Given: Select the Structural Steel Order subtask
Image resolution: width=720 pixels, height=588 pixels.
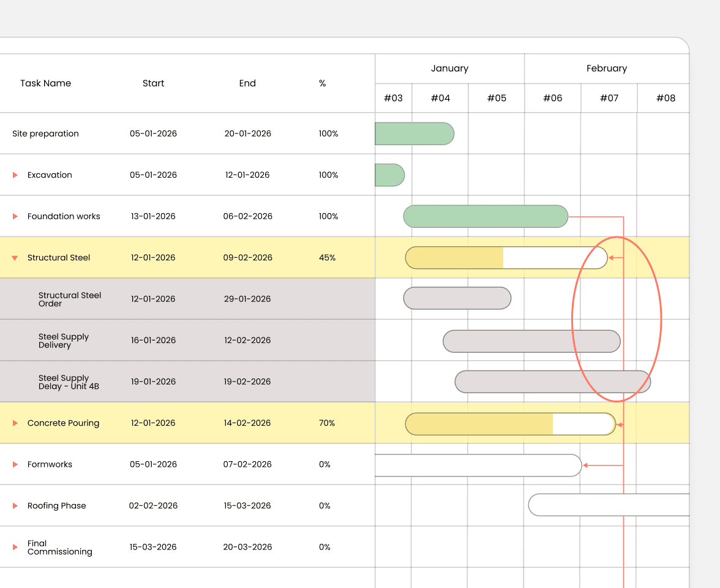Looking at the screenshot, I should click(x=69, y=299).
